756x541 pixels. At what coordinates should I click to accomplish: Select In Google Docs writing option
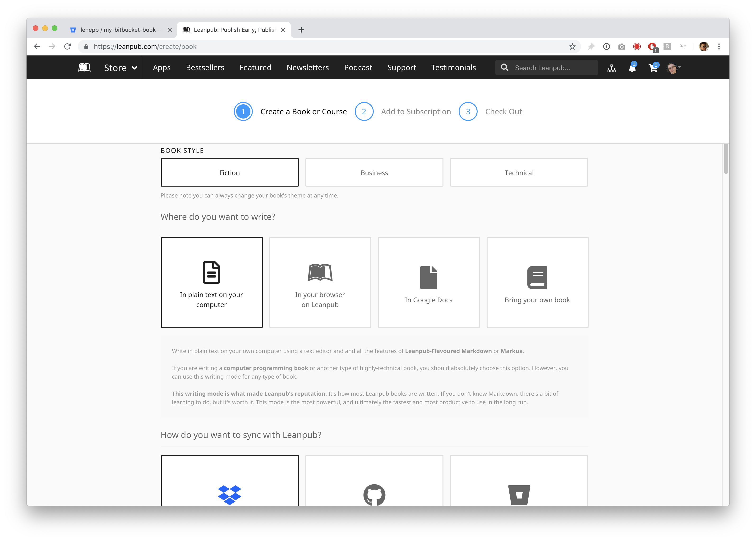pyautogui.click(x=429, y=282)
